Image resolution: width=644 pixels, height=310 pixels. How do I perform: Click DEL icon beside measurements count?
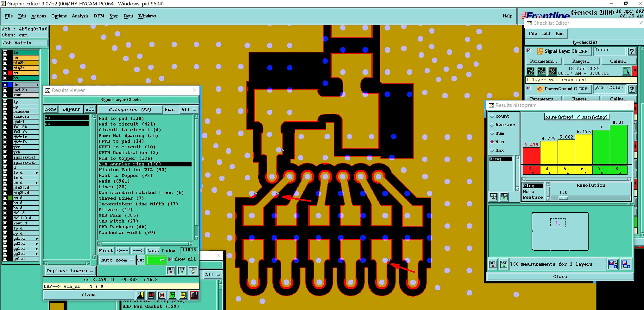[493, 264]
